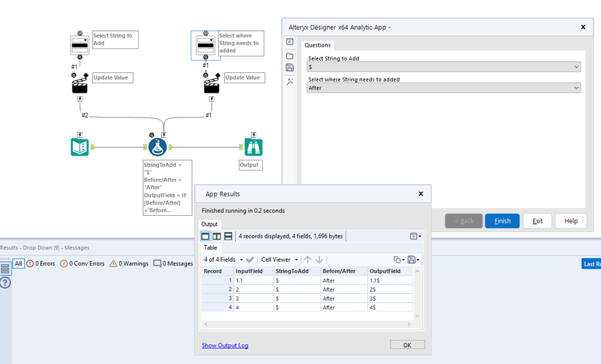Click the save icon in Analytic App sidebar
The height and width of the screenshot is (364, 601).
pos(290,68)
